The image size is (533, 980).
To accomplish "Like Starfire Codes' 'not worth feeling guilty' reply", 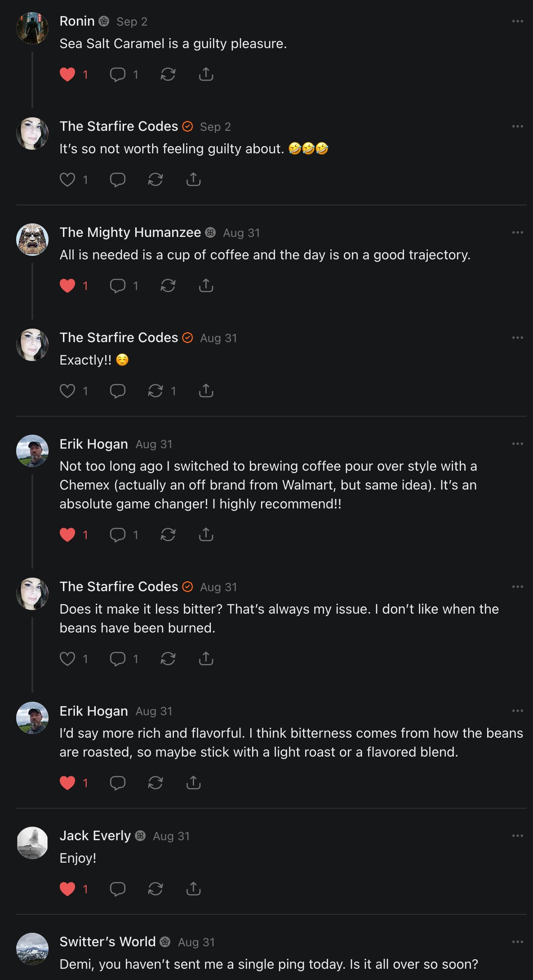I will pos(67,179).
